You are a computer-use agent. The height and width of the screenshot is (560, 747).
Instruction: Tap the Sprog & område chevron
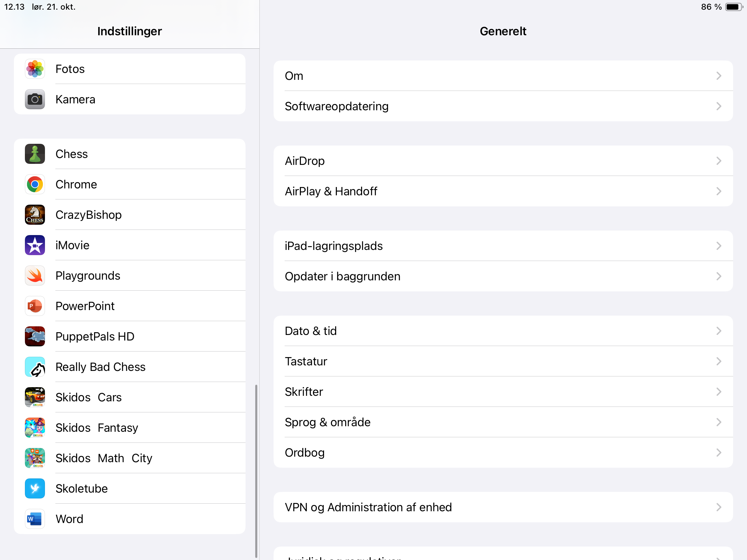(x=719, y=422)
